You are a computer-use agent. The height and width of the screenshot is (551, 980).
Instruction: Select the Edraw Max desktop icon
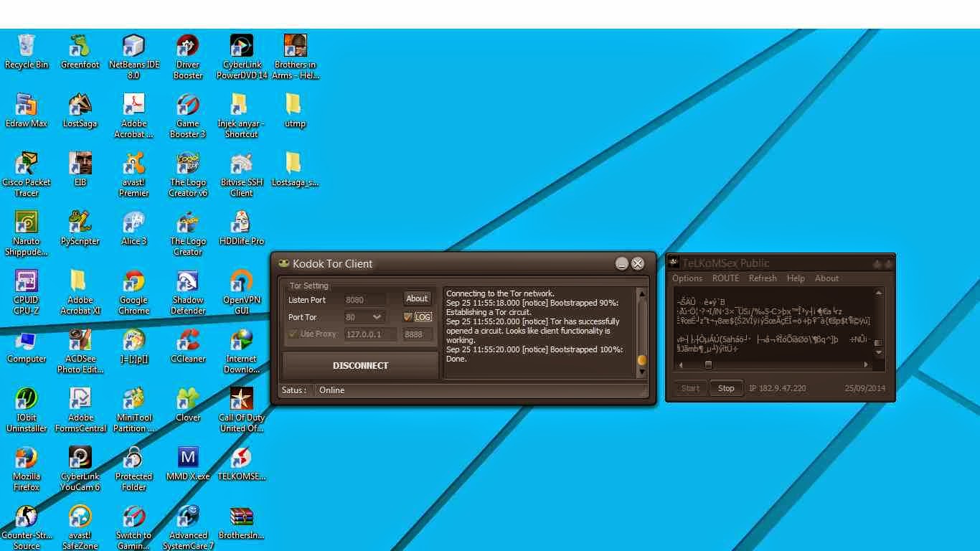click(27, 110)
